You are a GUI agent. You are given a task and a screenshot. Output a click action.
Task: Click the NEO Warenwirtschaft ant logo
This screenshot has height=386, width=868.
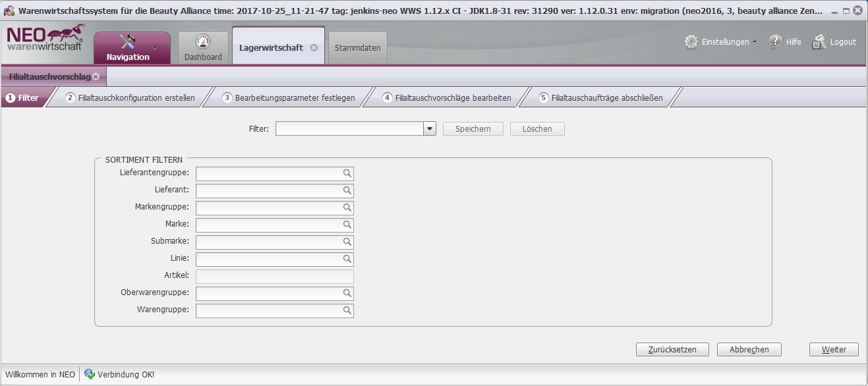tap(45, 38)
